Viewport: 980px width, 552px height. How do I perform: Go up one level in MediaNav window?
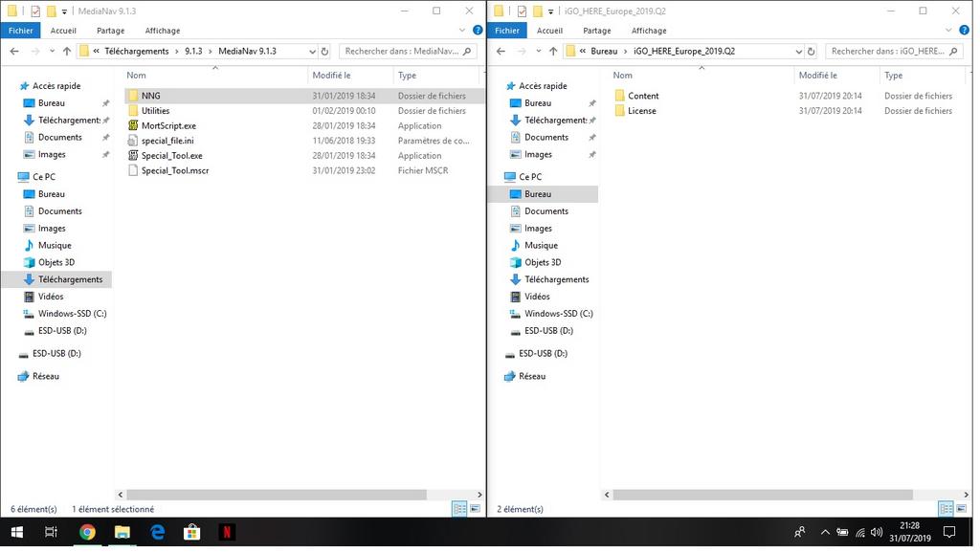(x=67, y=52)
